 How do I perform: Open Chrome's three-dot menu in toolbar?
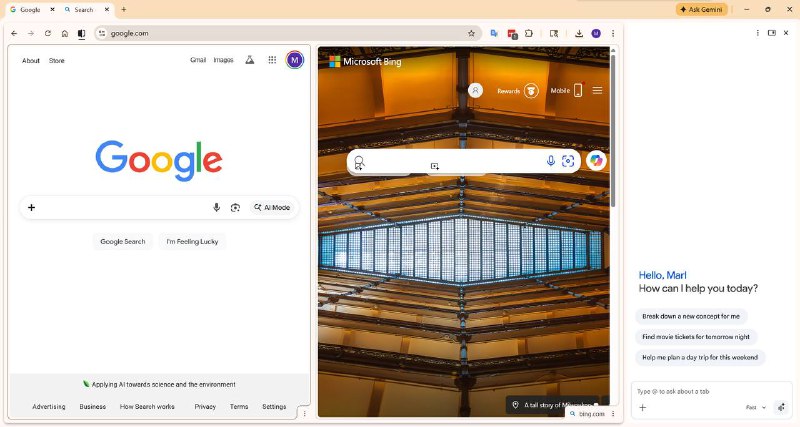[613, 33]
